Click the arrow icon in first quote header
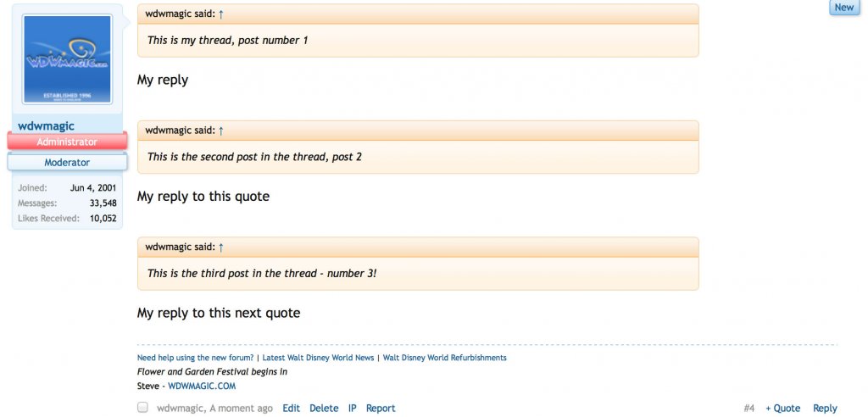The width and height of the screenshot is (868, 417). tap(221, 14)
